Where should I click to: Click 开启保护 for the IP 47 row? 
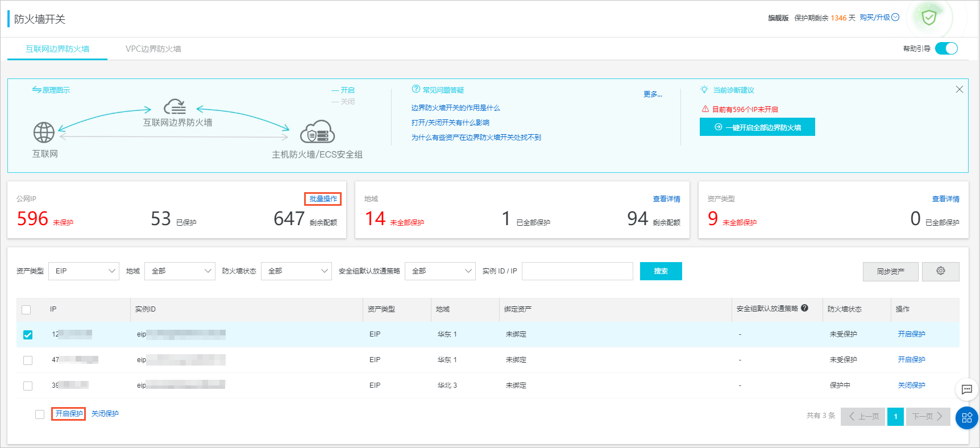point(911,360)
